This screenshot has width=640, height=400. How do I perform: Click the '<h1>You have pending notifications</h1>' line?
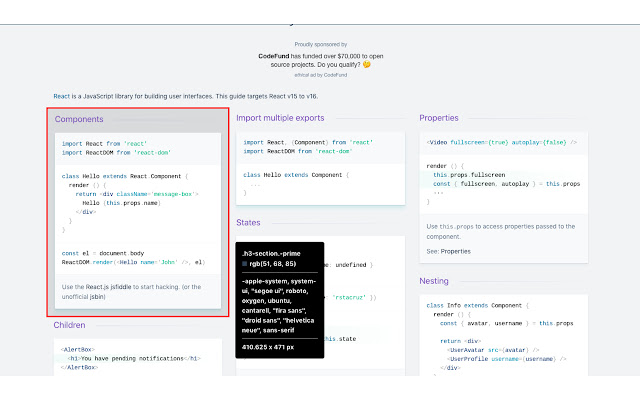coord(134,359)
